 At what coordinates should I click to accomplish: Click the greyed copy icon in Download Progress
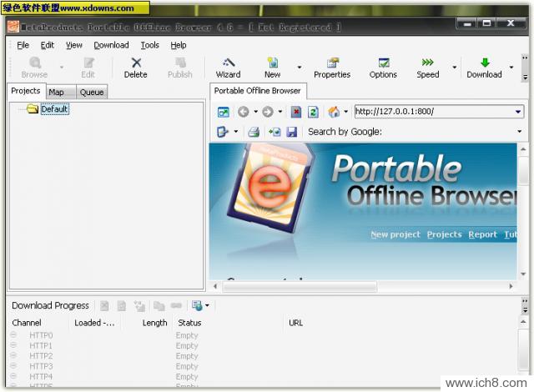click(159, 306)
